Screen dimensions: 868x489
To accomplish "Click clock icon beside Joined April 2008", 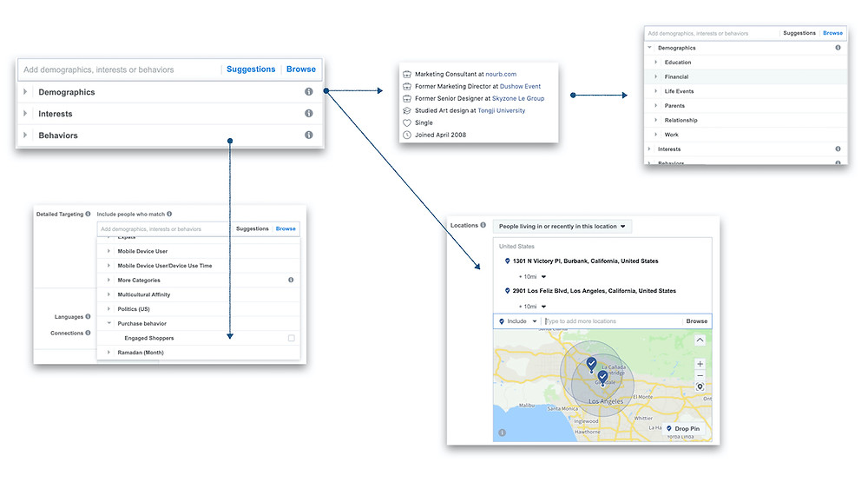I will point(407,135).
